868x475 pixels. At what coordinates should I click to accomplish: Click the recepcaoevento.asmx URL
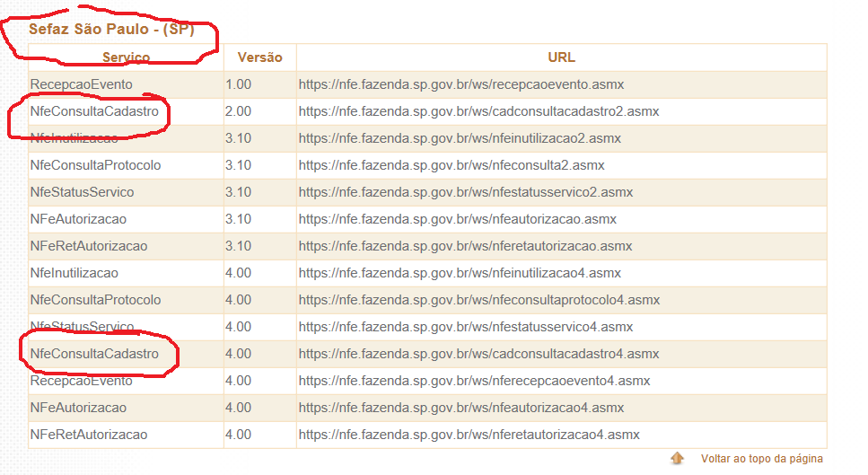coord(461,84)
